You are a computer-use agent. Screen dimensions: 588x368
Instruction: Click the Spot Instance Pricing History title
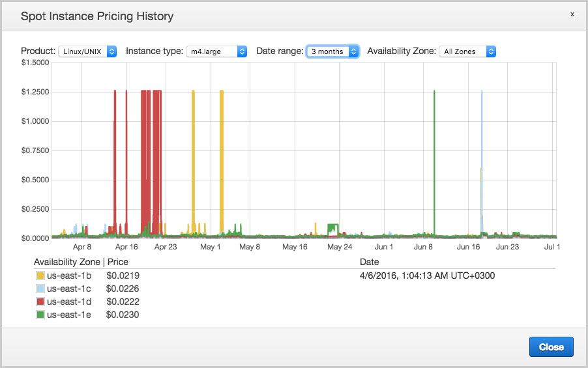pos(97,16)
